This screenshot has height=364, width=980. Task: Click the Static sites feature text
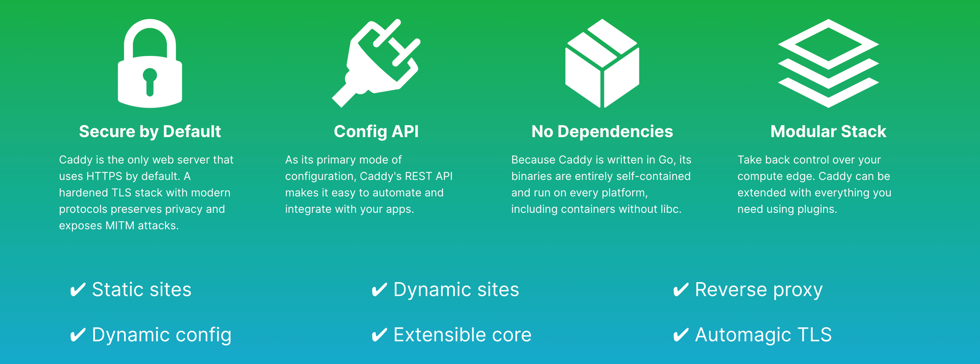click(142, 290)
